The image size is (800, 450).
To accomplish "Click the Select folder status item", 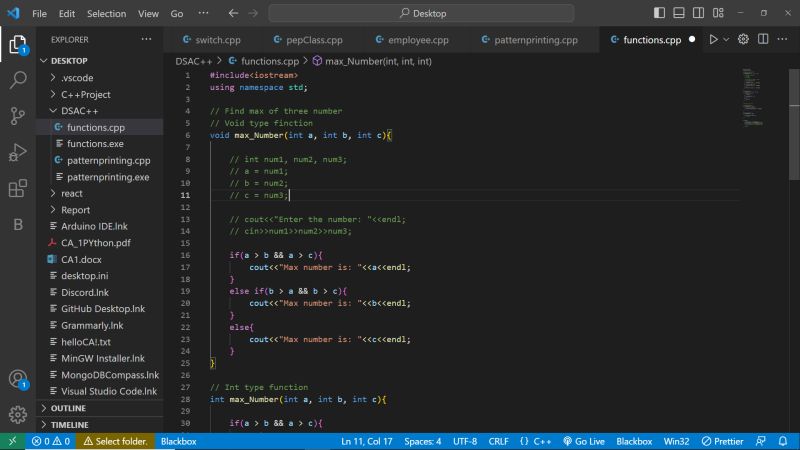I will pyautogui.click(x=115, y=441).
